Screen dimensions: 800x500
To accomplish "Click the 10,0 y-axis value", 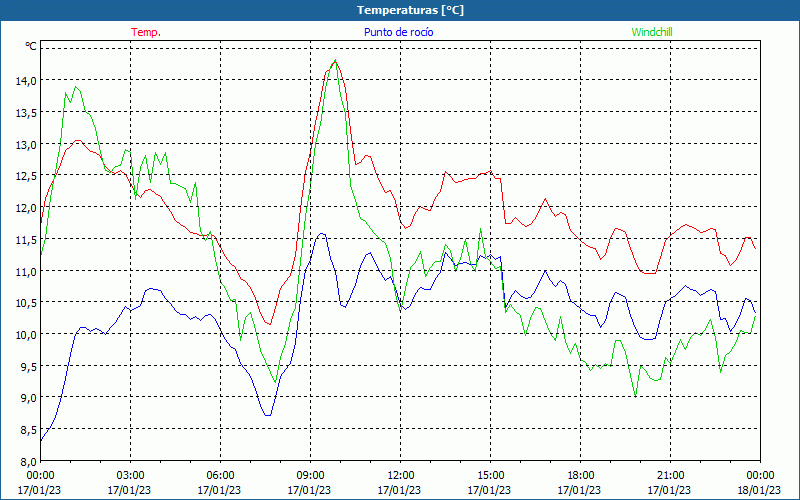I will tap(26, 335).
